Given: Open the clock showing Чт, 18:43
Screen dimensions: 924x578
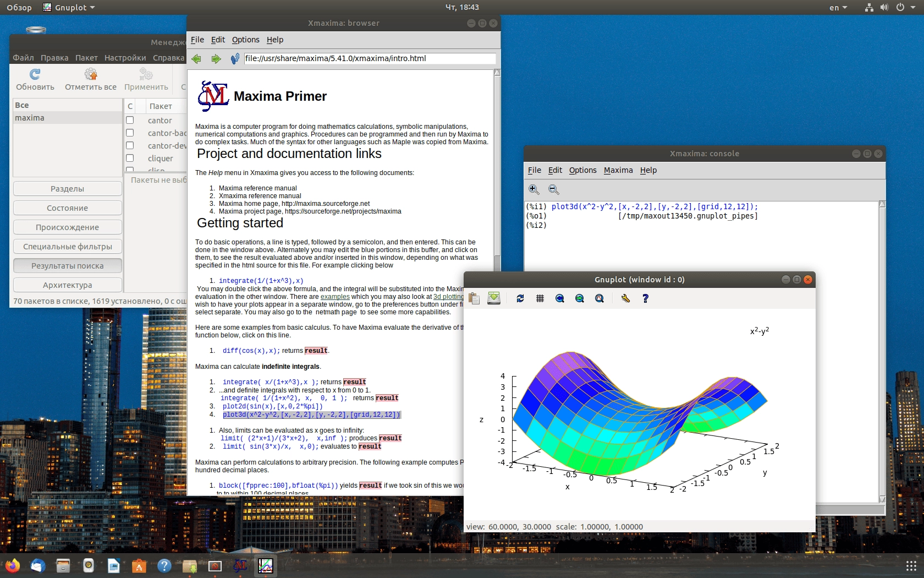Looking at the screenshot, I should 462,7.
